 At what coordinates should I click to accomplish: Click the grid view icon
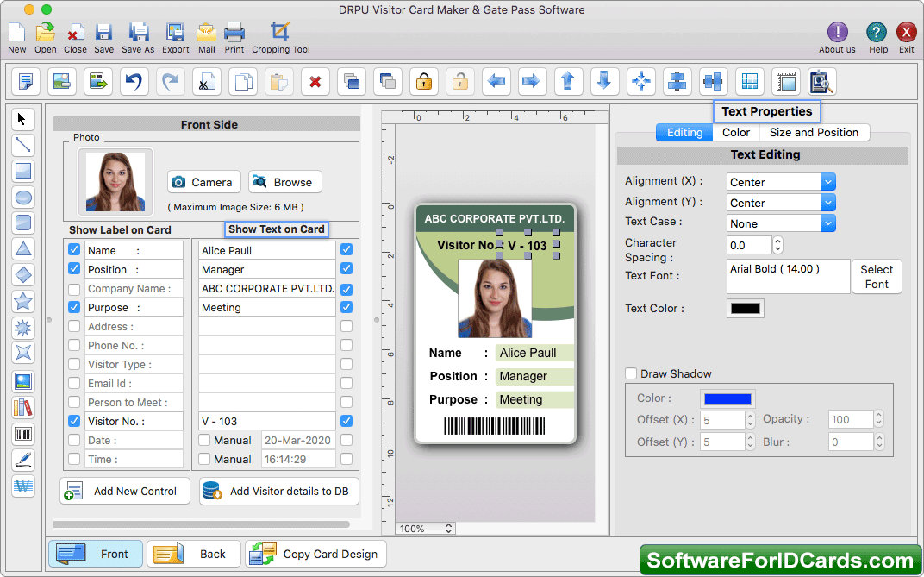coord(750,81)
